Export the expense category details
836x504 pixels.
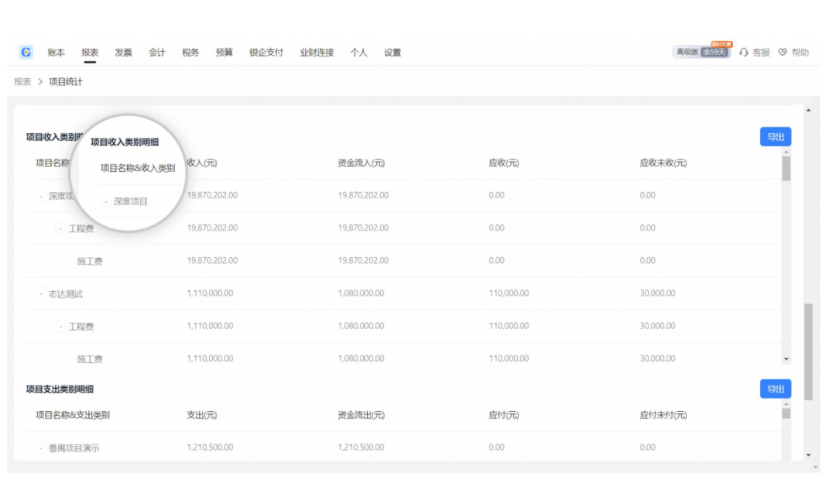coord(775,389)
